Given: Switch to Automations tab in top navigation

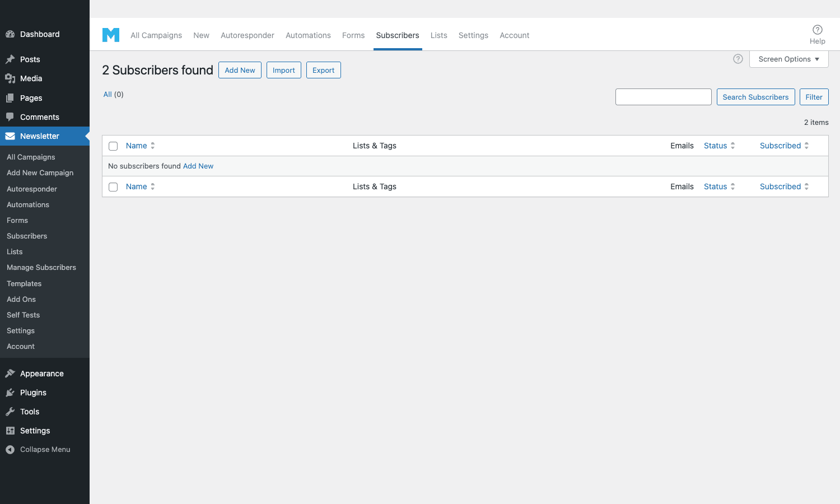Looking at the screenshot, I should [308, 35].
